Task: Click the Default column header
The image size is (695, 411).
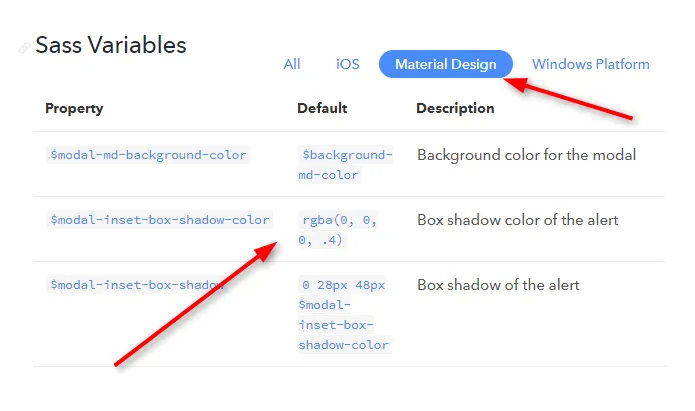Action: (322, 108)
